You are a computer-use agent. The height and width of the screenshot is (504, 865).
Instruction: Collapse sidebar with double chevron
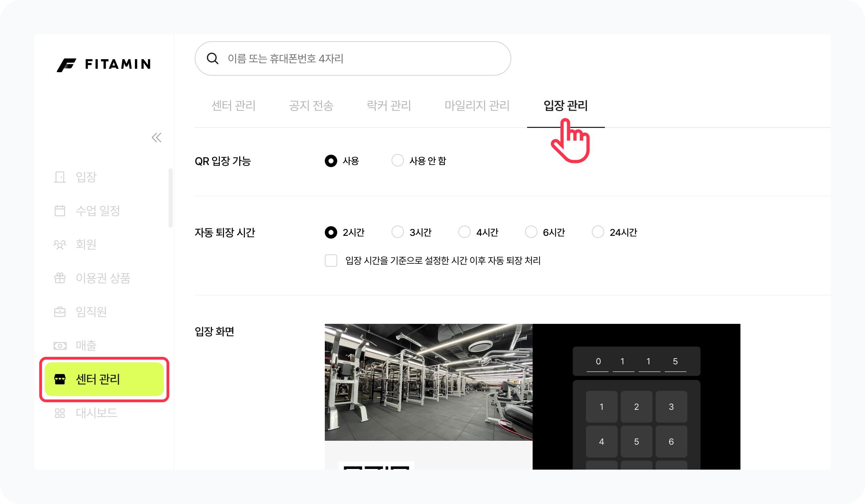(x=157, y=138)
